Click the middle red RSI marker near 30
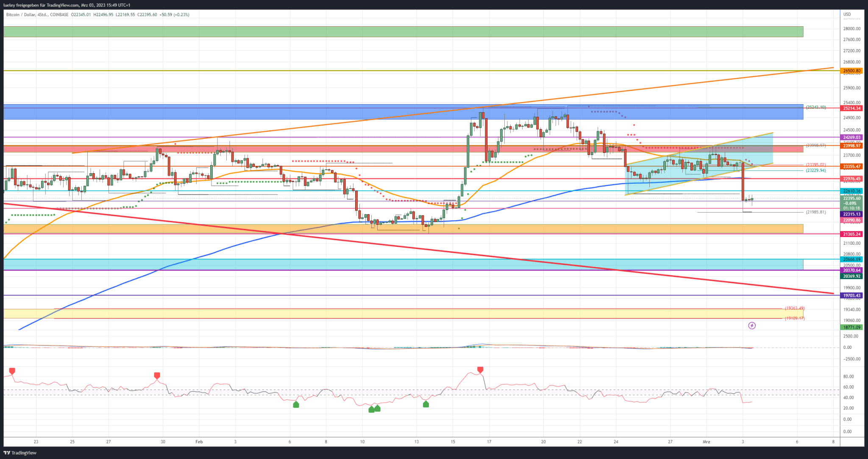 pyautogui.click(x=157, y=376)
